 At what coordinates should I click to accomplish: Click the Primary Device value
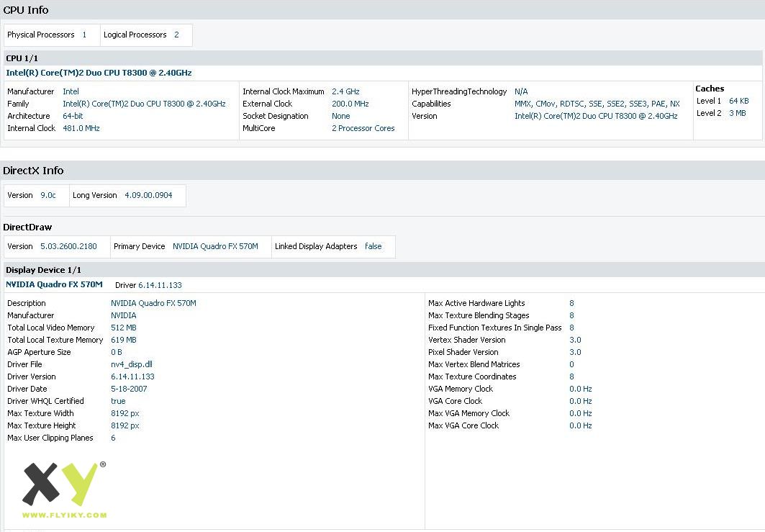click(215, 246)
